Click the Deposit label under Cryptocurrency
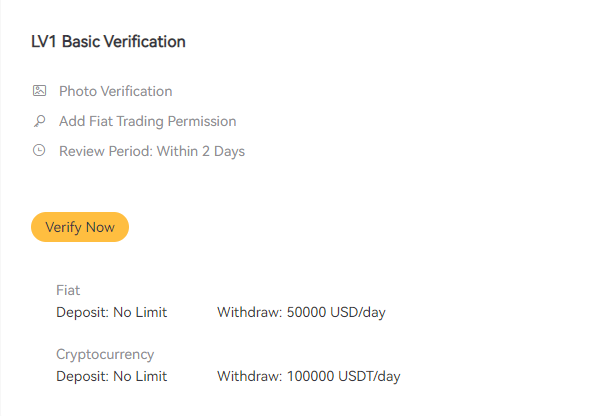This screenshot has width=599, height=416. click(83, 377)
